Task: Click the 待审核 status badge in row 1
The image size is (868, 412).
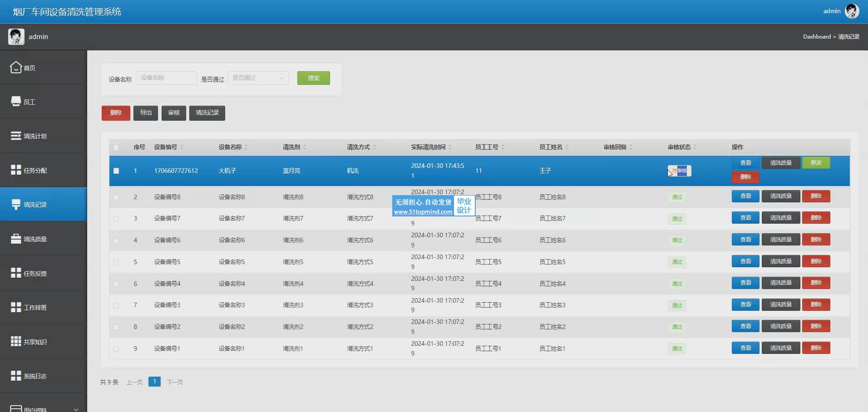Action: point(680,171)
